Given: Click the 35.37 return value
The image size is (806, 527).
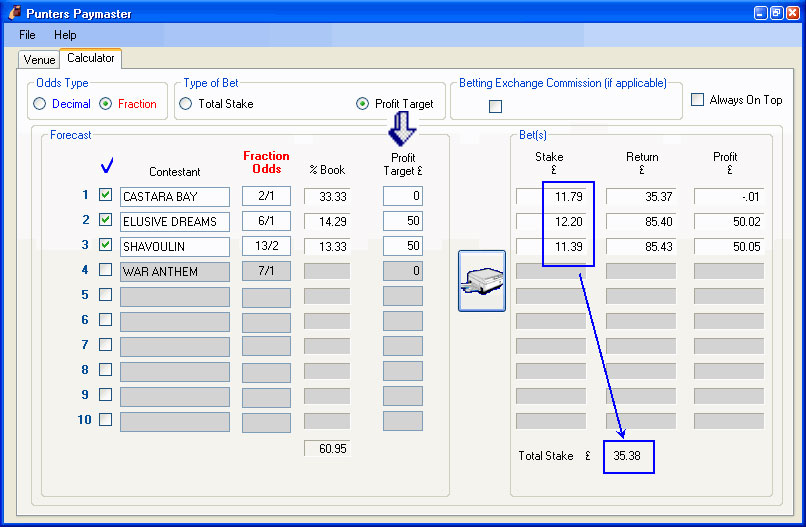Looking at the screenshot, I should (641, 196).
